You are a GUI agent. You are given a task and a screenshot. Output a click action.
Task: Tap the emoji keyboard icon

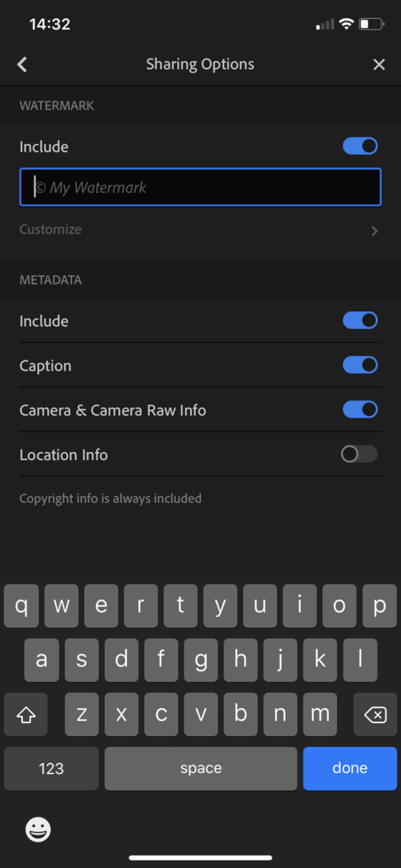click(38, 830)
